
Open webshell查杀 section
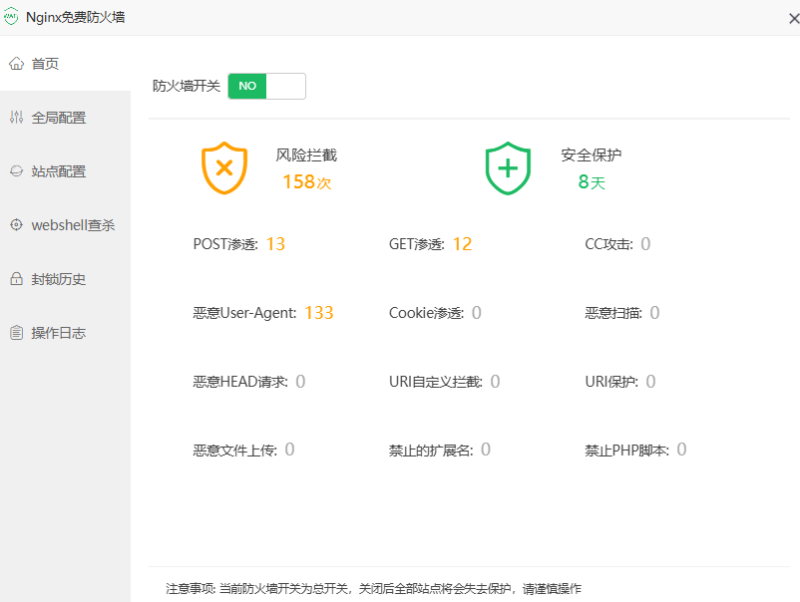pos(65,224)
